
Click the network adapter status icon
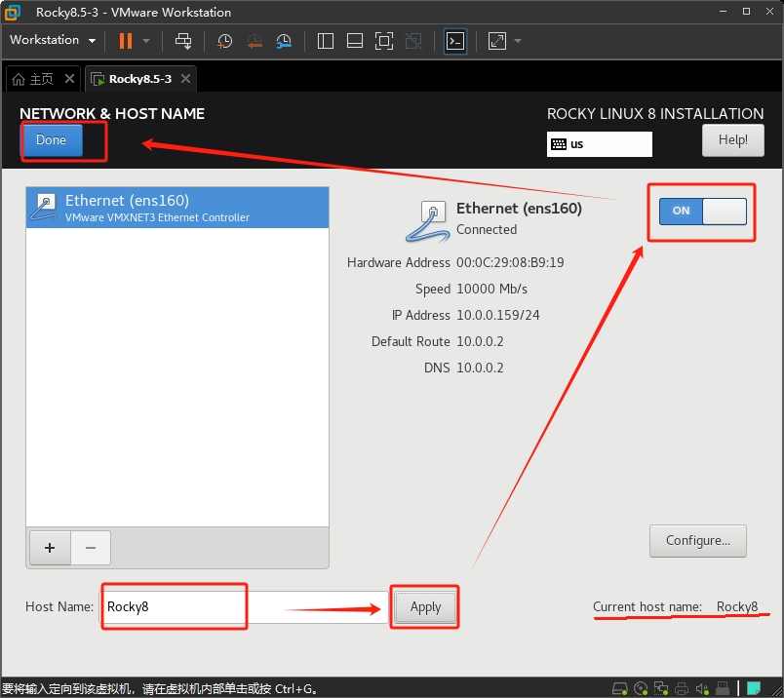coord(661,689)
